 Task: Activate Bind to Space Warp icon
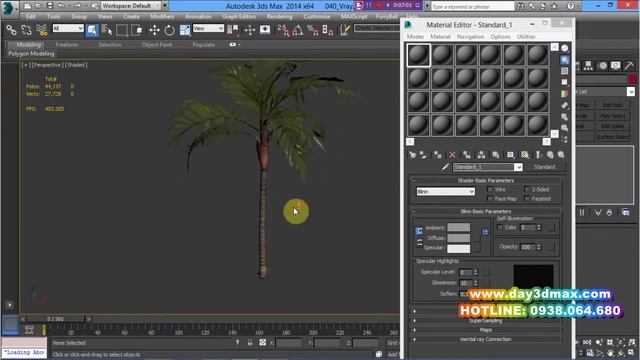[x=41, y=30]
